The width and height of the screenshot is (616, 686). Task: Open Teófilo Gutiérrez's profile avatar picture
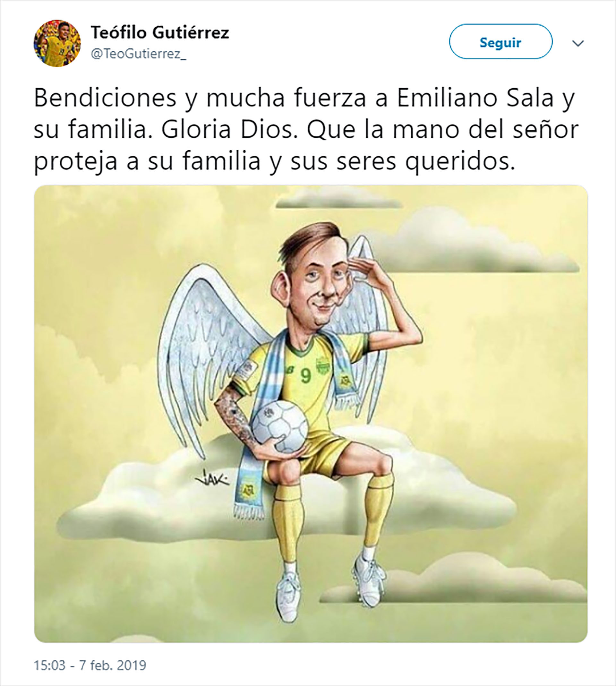coord(57,43)
